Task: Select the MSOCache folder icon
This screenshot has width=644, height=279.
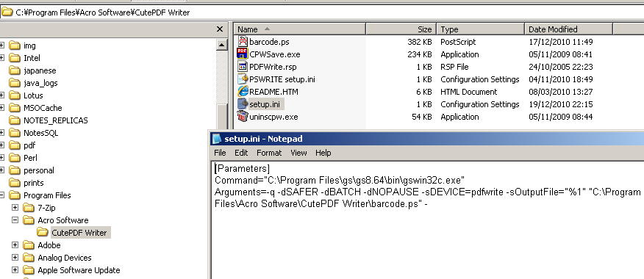Action: tap(15, 108)
